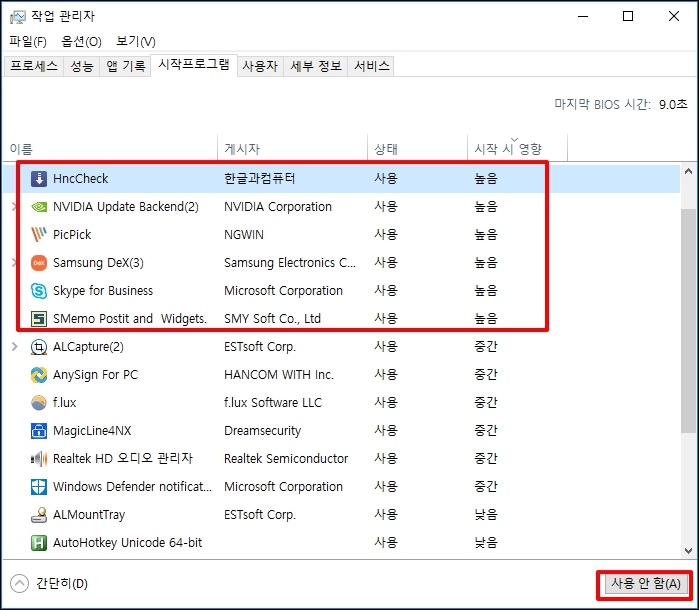Viewport: 699px width, 610px height.
Task: Expand the ALCapture(2) group
Action: tap(15, 346)
